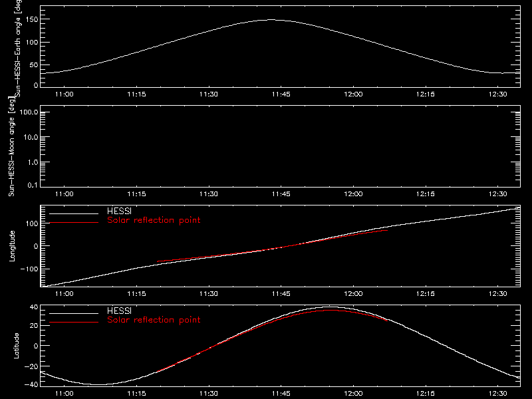Click 12:15 time label under Longitude plot

click(x=426, y=294)
